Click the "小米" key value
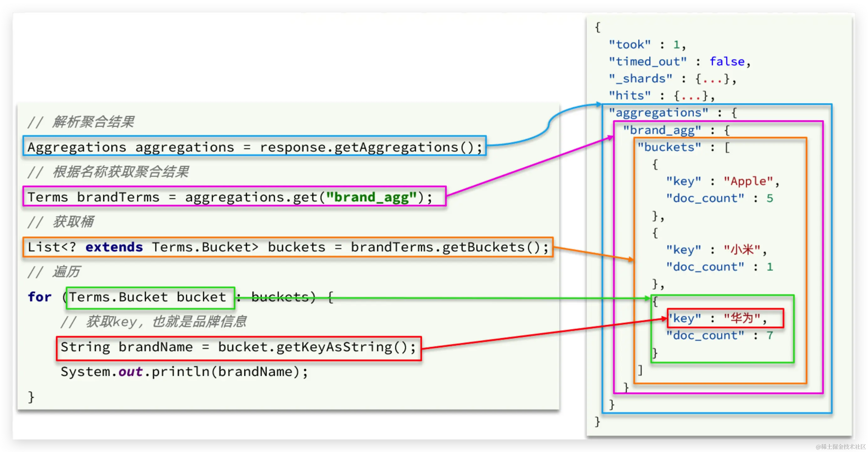 click(x=742, y=250)
